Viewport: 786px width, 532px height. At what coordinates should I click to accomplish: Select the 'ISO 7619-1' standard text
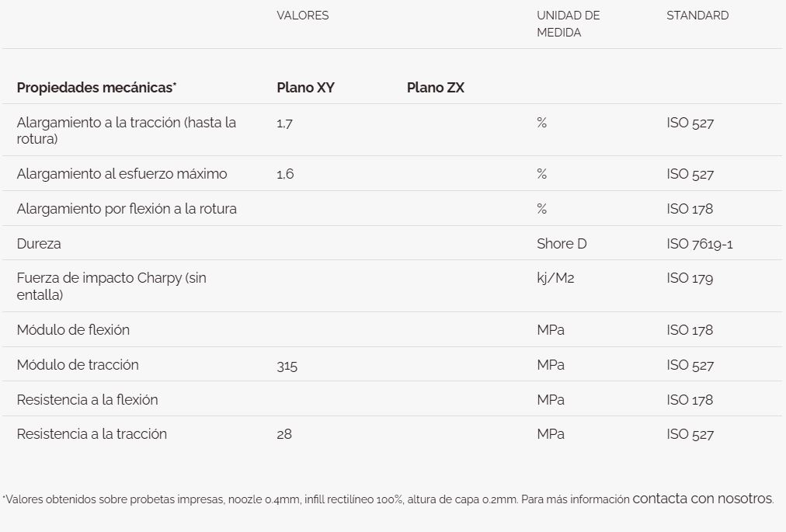tap(699, 244)
